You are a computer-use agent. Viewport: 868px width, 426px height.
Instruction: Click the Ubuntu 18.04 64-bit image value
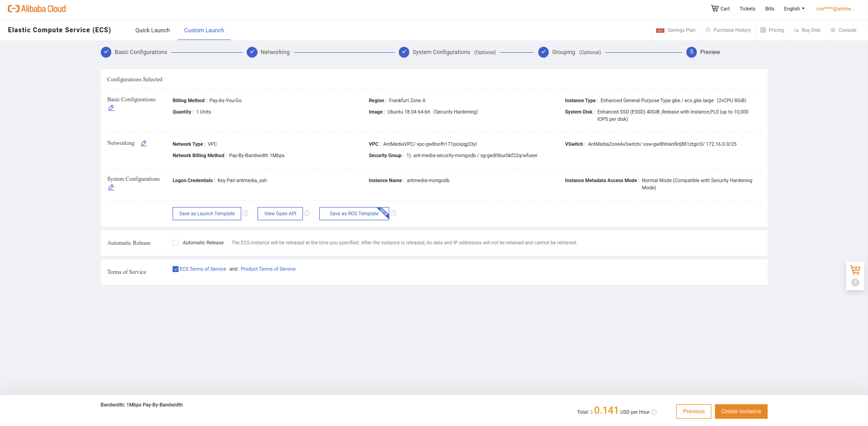pos(432,112)
